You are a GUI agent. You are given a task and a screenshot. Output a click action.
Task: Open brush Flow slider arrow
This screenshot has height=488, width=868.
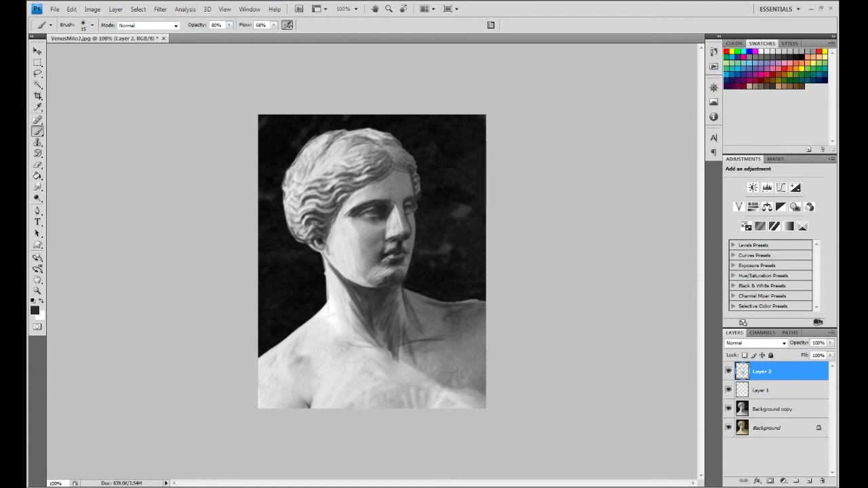tap(273, 25)
